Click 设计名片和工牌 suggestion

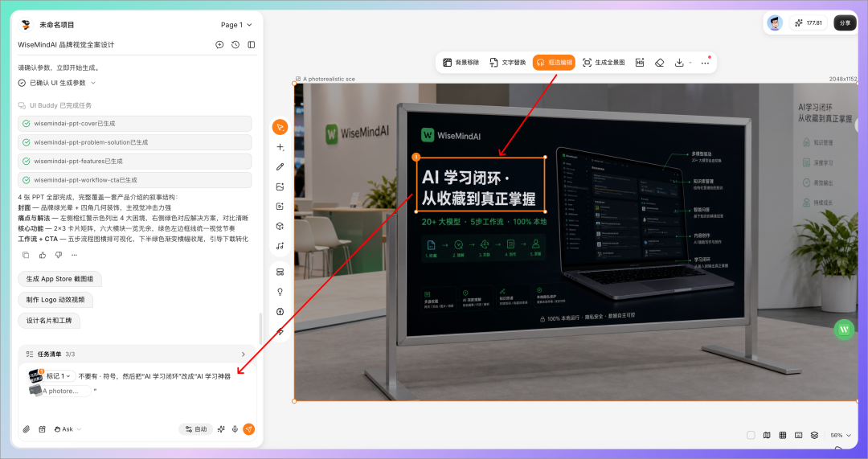pyautogui.click(x=49, y=320)
